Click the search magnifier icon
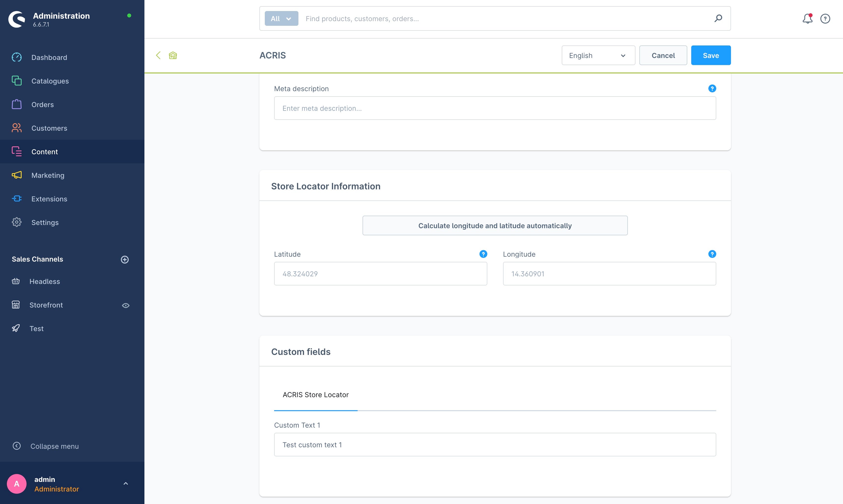The height and width of the screenshot is (504, 843). tap(718, 18)
